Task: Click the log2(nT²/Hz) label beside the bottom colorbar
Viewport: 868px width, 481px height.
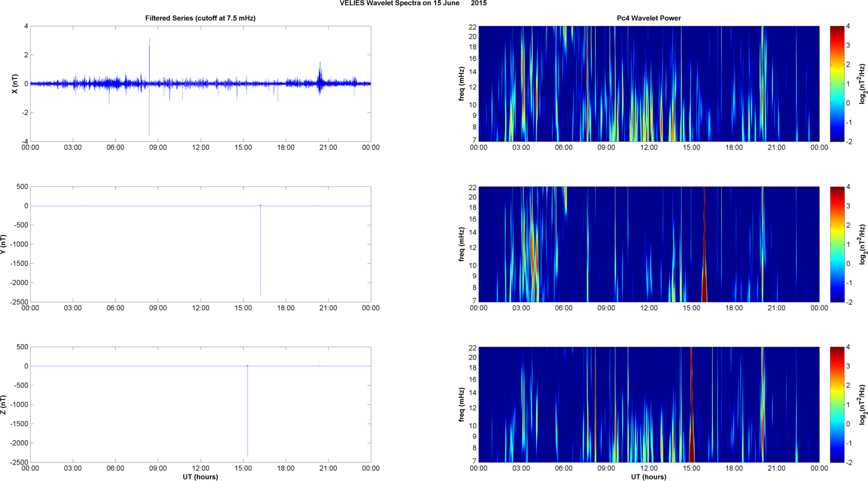Action: (x=862, y=405)
